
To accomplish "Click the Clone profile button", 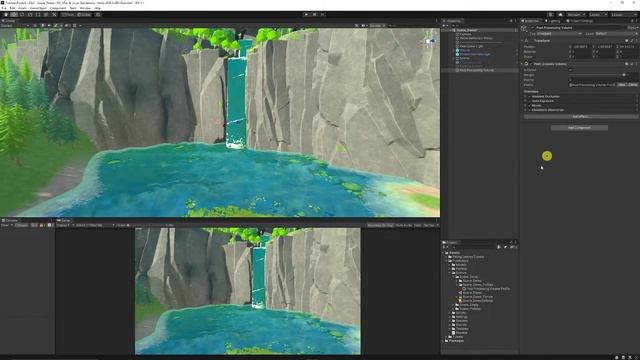I will 633,85.
